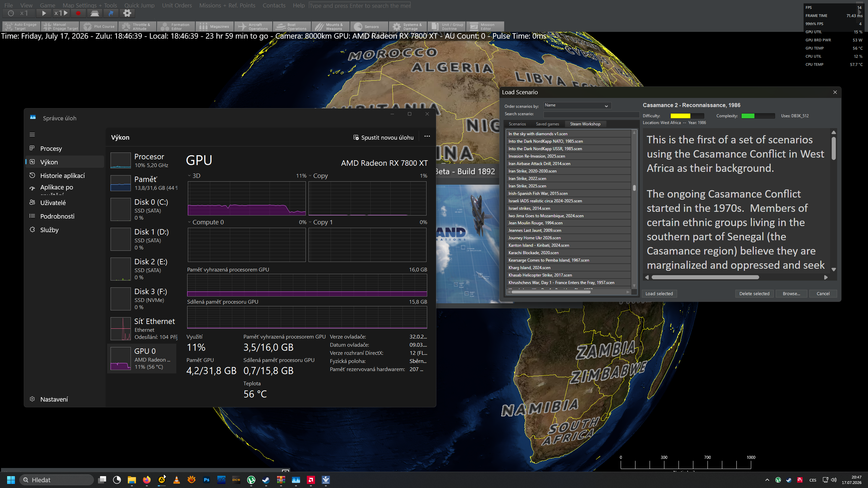868x488 pixels.
Task: Toggle Task Manager hamburger navigation menu
Action: pyautogui.click(x=32, y=135)
